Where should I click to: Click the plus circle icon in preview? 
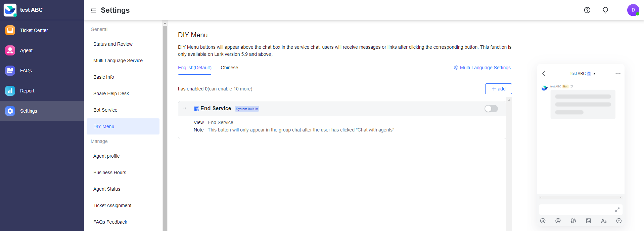[619, 221]
